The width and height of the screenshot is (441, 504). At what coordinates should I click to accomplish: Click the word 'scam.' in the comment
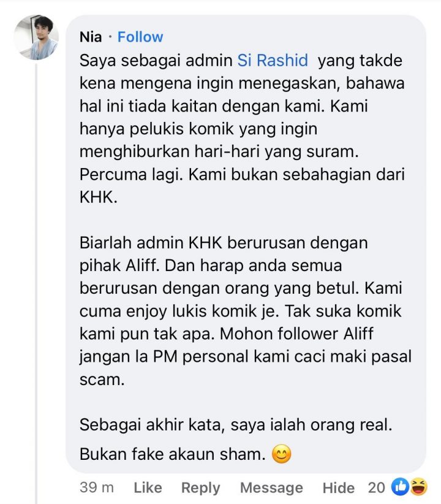click(102, 380)
